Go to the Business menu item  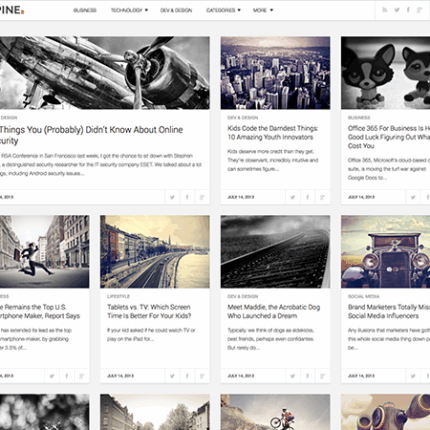pos(85,10)
